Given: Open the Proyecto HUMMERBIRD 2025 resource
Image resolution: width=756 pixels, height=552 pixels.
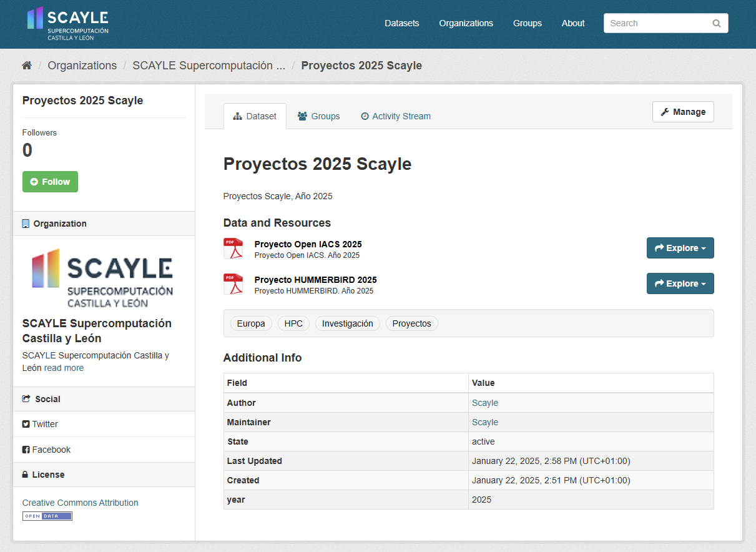Looking at the screenshot, I should point(315,280).
